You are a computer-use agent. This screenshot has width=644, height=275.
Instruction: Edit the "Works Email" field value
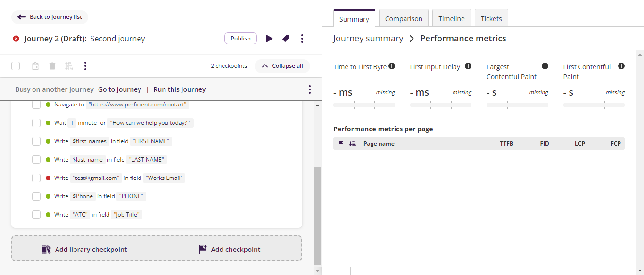[165, 178]
